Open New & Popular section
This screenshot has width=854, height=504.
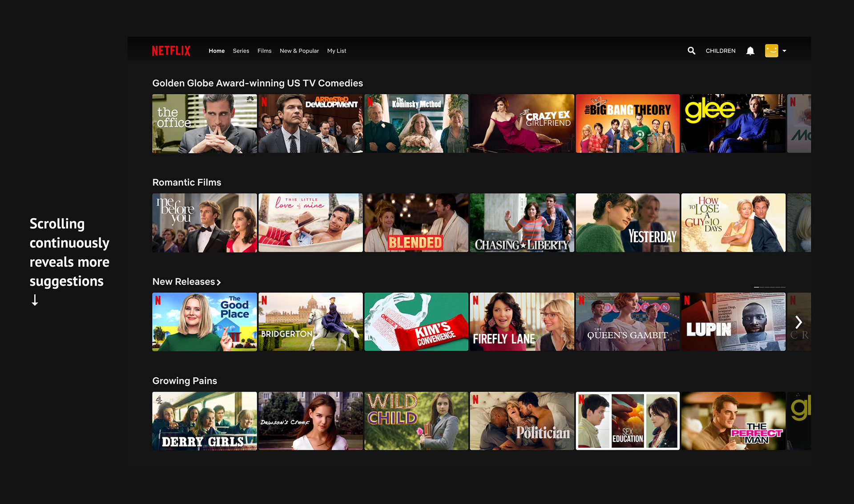click(299, 51)
